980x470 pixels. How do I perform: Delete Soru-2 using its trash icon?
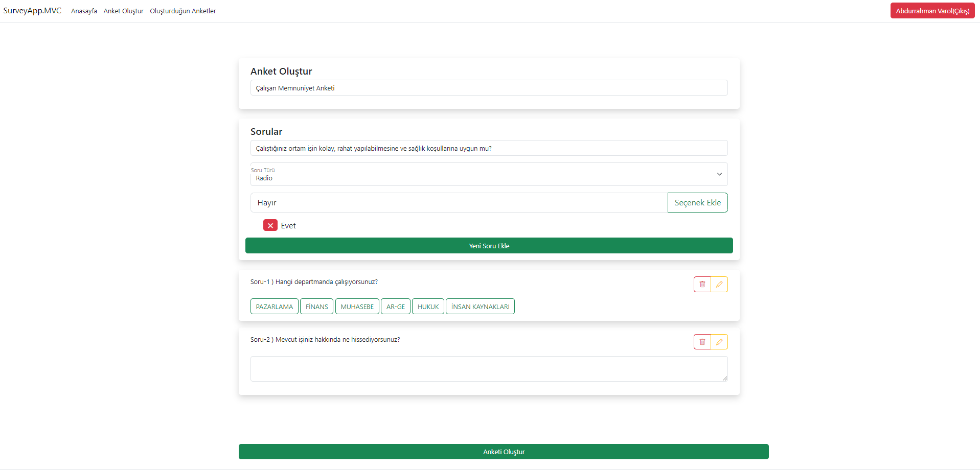click(x=701, y=341)
